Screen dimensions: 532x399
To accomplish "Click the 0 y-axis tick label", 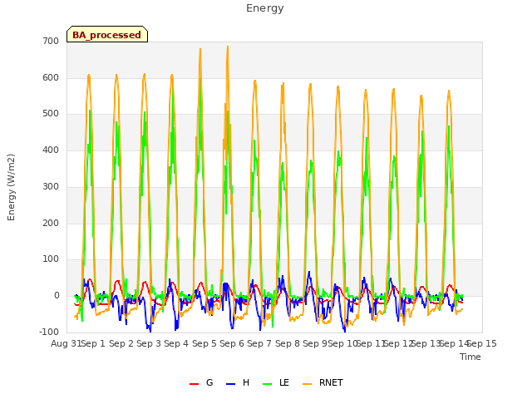I will [x=57, y=296].
